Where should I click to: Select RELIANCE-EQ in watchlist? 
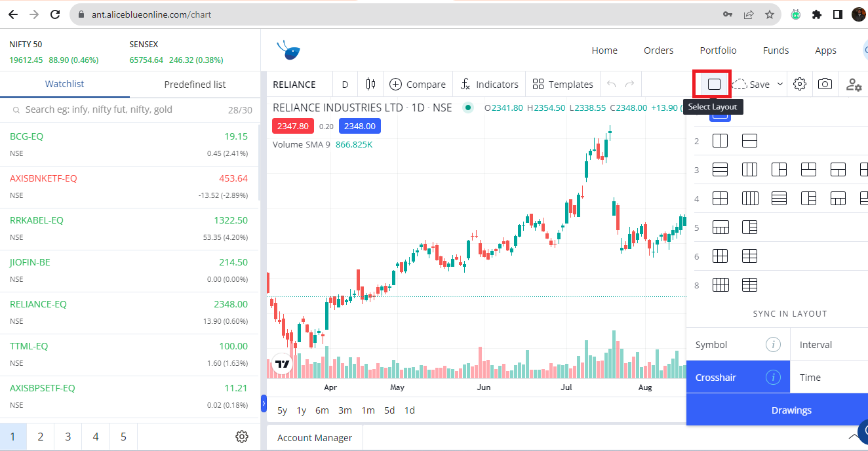[129, 313]
